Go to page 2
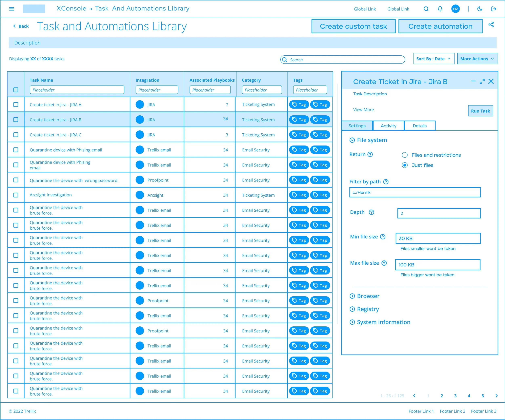 coord(442,396)
